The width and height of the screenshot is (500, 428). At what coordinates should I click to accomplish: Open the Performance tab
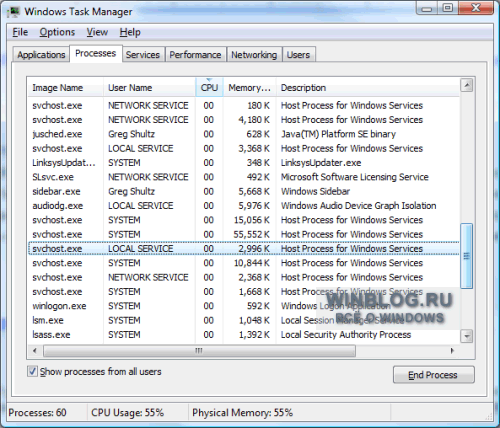point(195,55)
